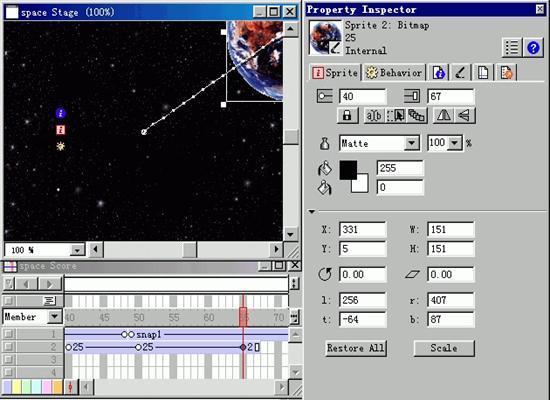The image size is (550, 400).
Task: Click the background paint bucket icon
Action: 324,187
